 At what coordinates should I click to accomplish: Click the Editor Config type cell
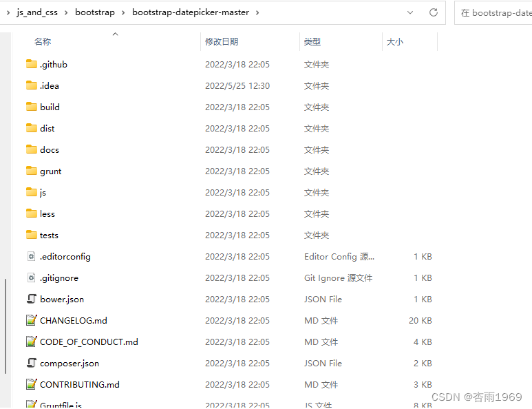[339, 257]
